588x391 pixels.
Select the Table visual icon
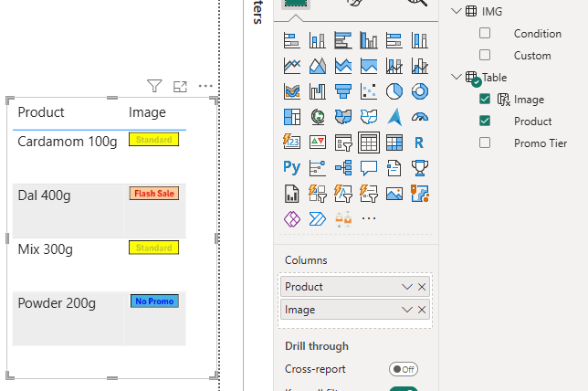pyautogui.click(x=369, y=143)
